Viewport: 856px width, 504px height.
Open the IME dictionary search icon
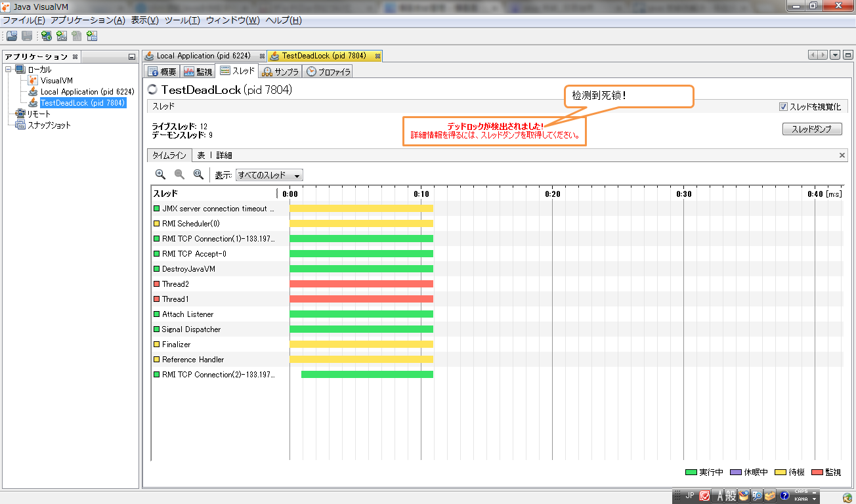pyautogui.click(x=757, y=495)
